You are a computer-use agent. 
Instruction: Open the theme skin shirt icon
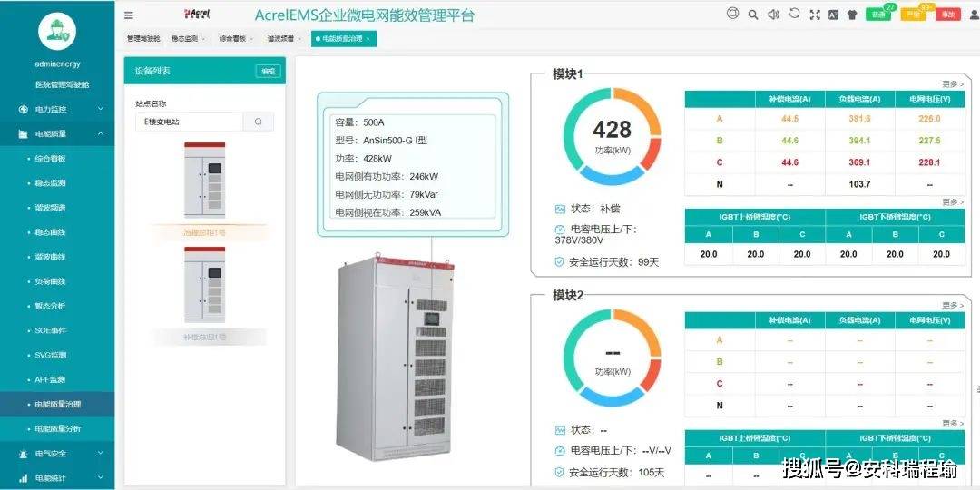point(852,15)
